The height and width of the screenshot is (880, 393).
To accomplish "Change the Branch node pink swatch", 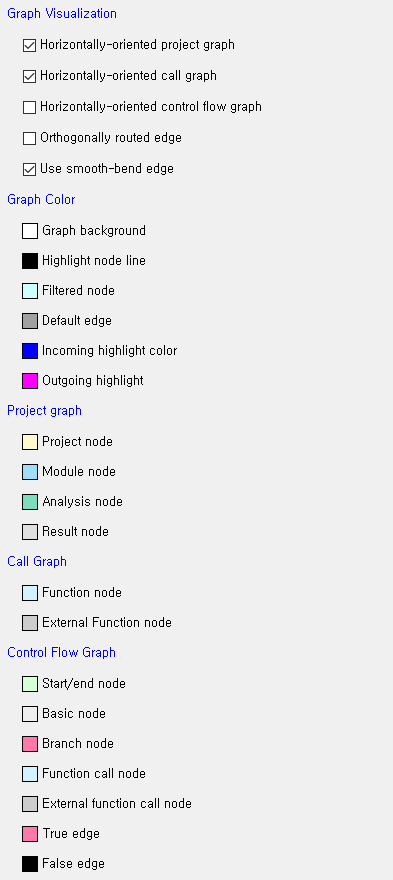I will coord(30,744).
